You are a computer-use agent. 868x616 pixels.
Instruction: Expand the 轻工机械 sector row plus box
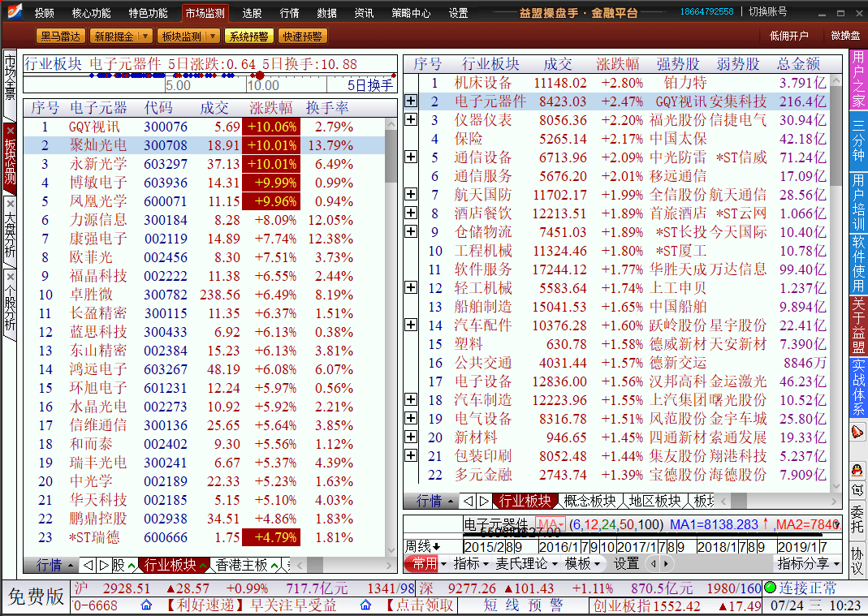[411, 287]
